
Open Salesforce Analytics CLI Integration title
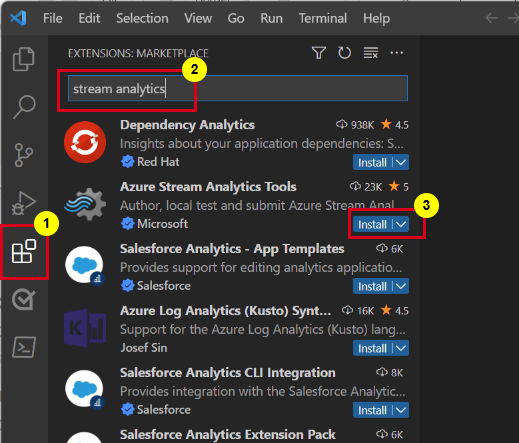click(228, 373)
